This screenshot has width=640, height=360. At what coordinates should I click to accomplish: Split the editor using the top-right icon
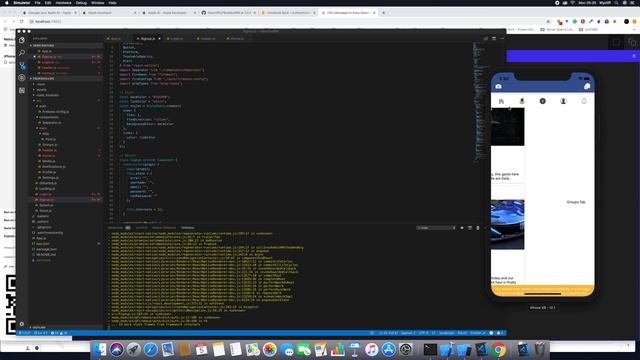coord(493,39)
